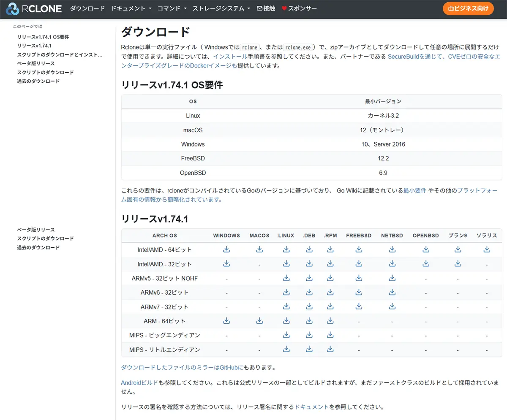507x420 pixels.
Task: Go to ダウンロード in the navbar
Action: (x=87, y=8)
